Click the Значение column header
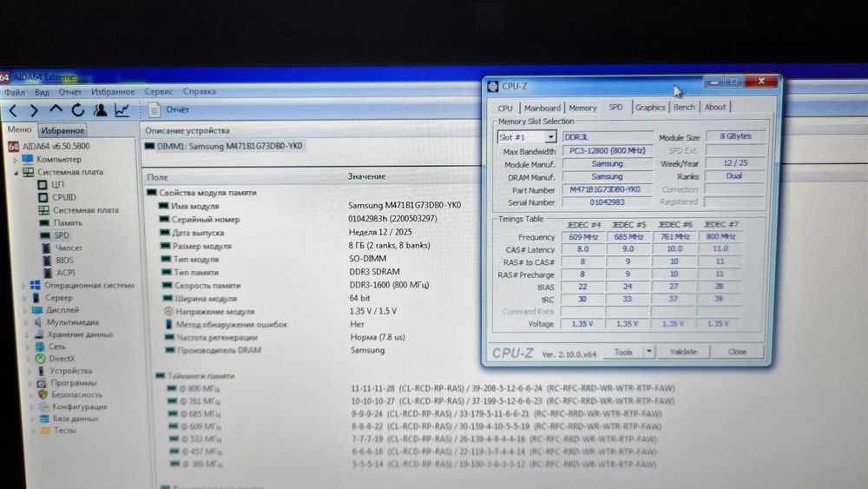 [366, 176]
